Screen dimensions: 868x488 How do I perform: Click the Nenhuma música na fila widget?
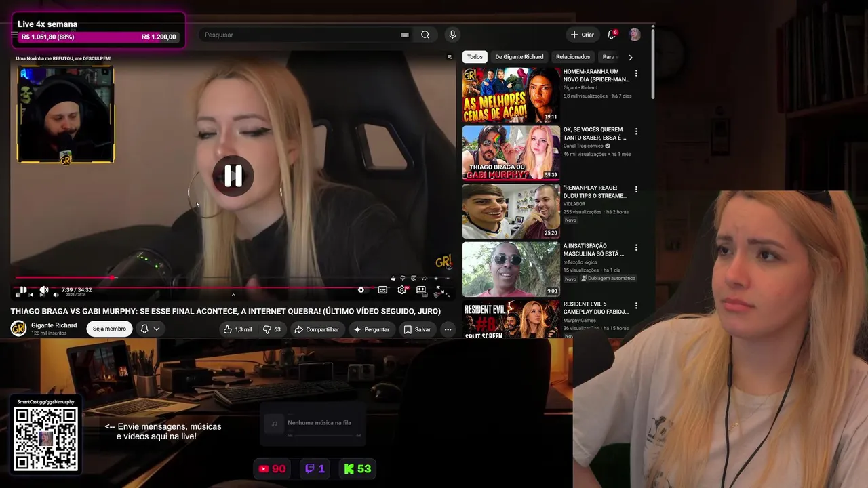point(313,424)
